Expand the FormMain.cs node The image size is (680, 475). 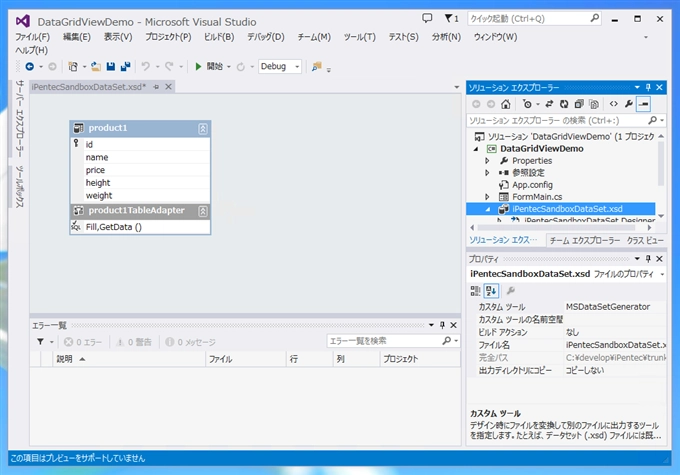[487, 197]
